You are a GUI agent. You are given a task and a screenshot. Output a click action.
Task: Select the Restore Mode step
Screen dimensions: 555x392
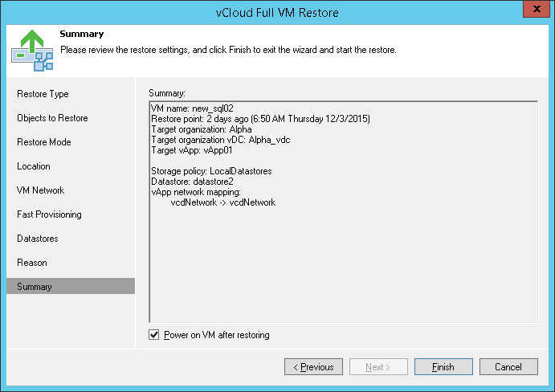coord(44,142)
